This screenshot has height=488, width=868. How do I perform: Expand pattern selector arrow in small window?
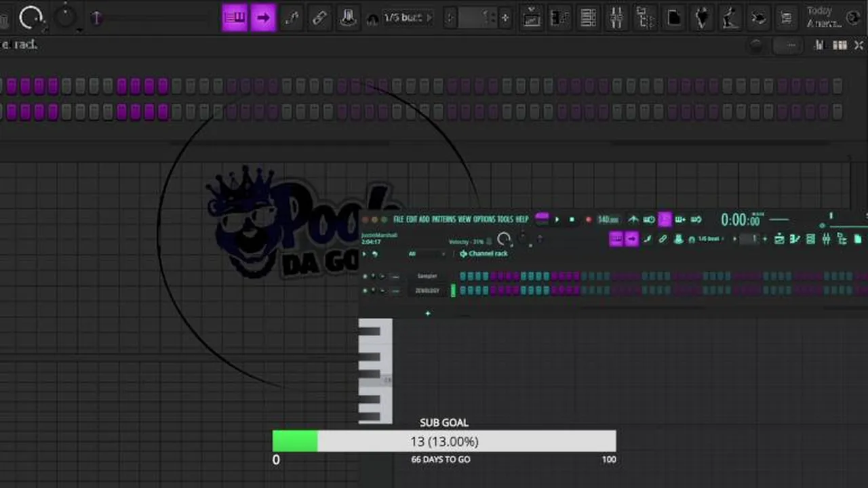pos(734,239)
